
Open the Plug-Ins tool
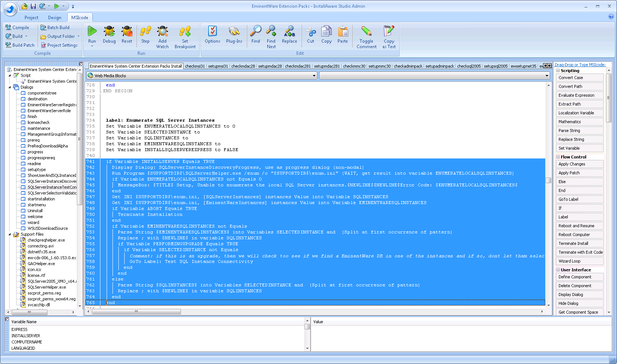[234, 35]
